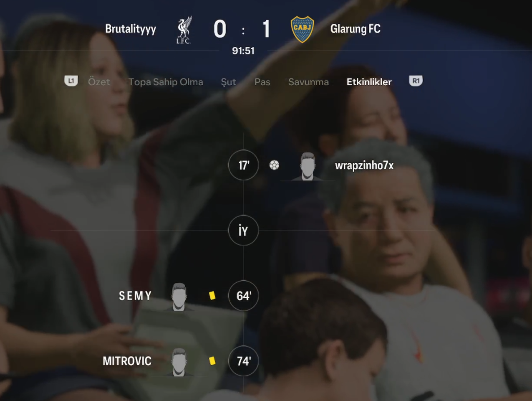This screenshot has width=532, height=401.
Task: Click MITROVIC's player avatar silhouette
Action: pos(179,362)
